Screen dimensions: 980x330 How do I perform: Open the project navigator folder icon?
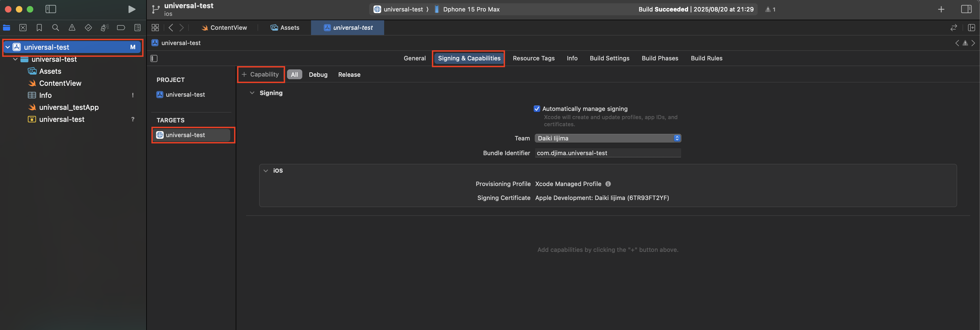coord(7,27)
